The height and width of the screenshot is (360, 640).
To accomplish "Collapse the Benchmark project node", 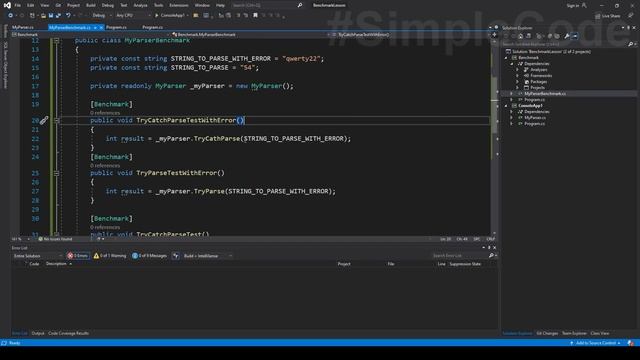I will [507, 58].
